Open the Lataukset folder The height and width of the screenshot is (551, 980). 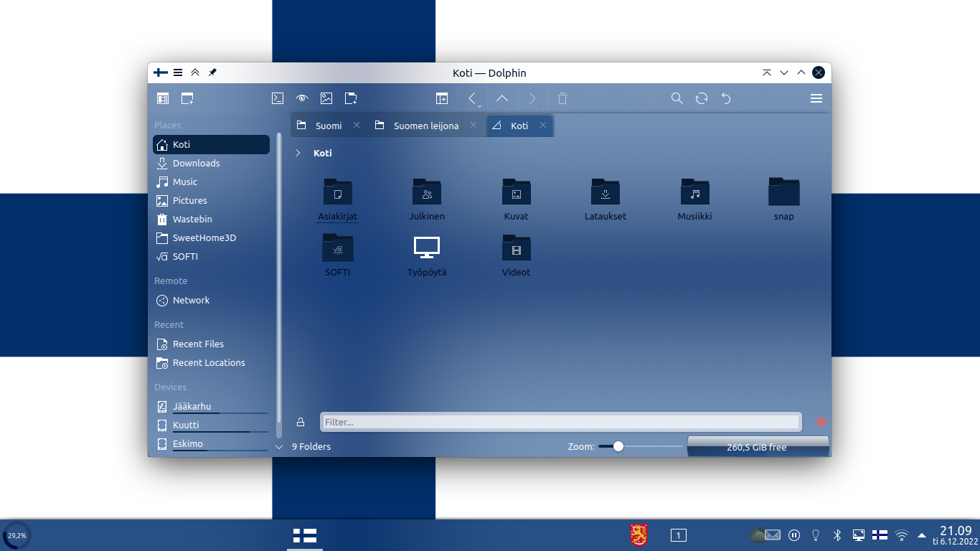pyautogui.click(x=606, y=199)
